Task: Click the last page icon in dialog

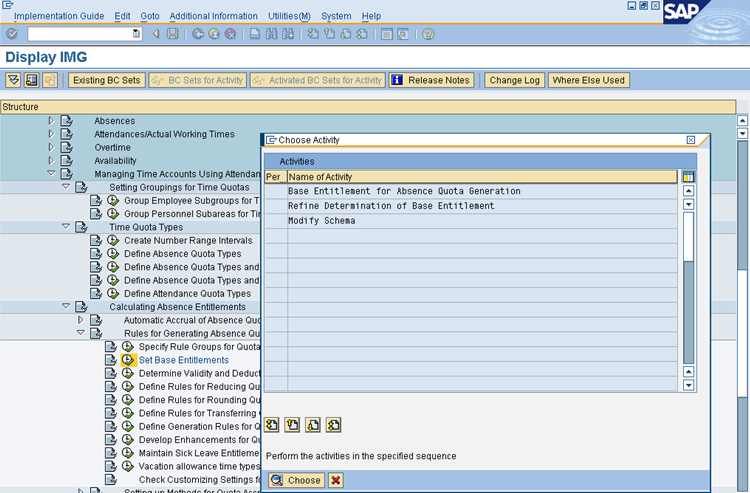Action: point(333,425)
